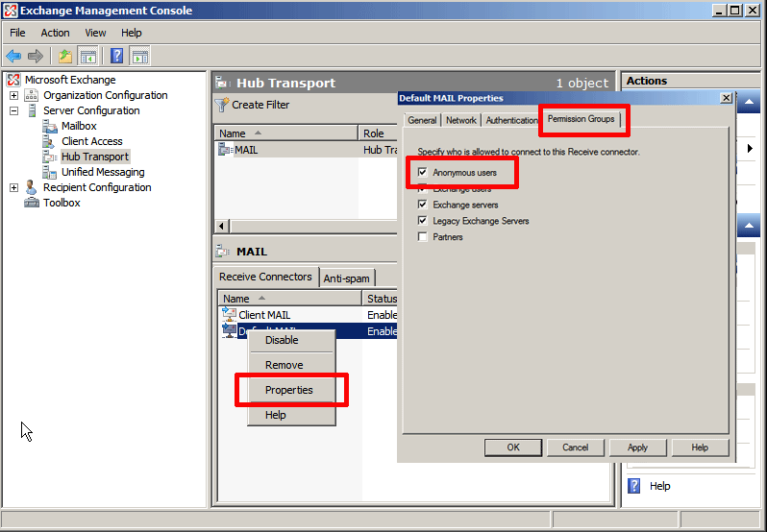Open the File menu
Viewport: 767px width, 532px height.
coord(17,33)
